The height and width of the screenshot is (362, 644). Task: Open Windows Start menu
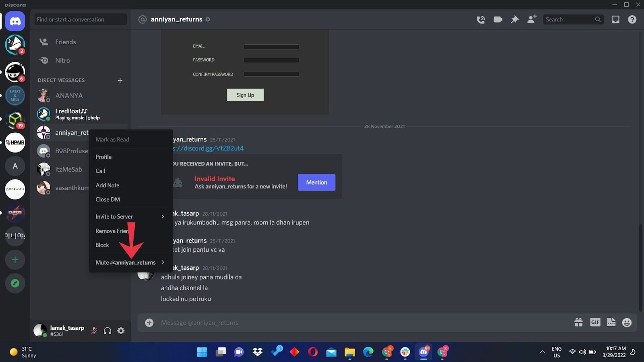[x=202, y=352]
